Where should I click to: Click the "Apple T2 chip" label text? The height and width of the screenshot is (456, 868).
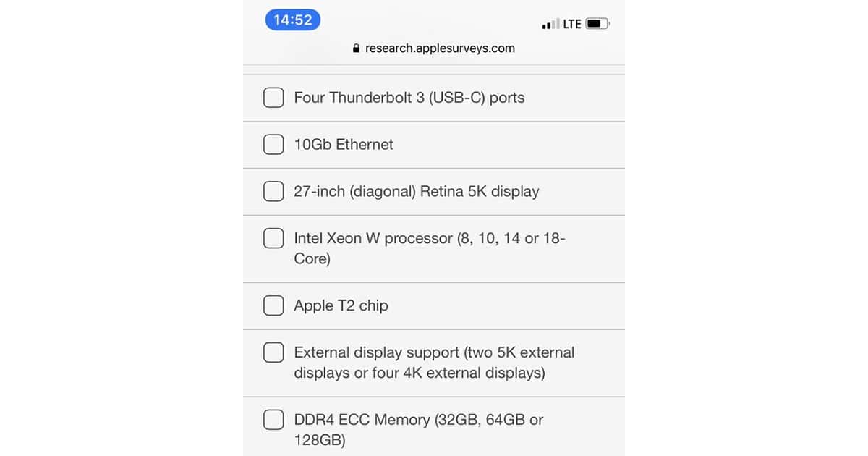tap(341, 305)
